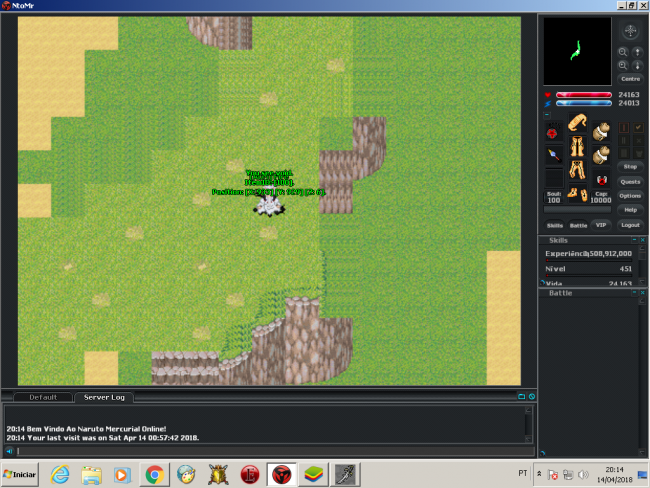Open the Help window
The image size is (650, 488).
(x=630, y=210)
